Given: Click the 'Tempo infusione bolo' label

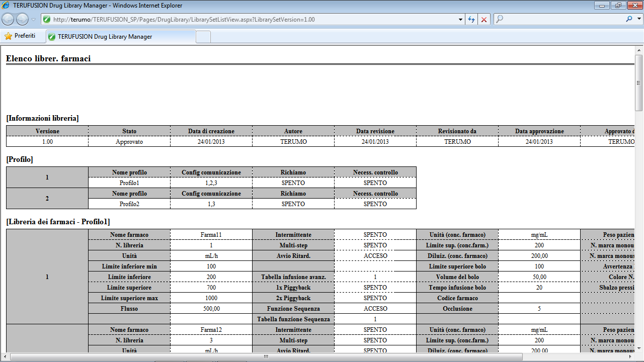Looking at the screenshot, I should click(457, 288).
